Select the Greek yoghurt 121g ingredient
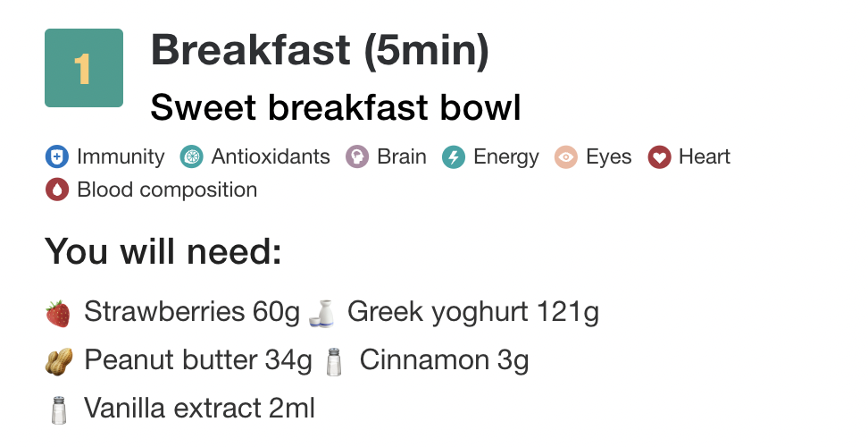The width and height of the screenshot is (868, 447). click(472, 312)
